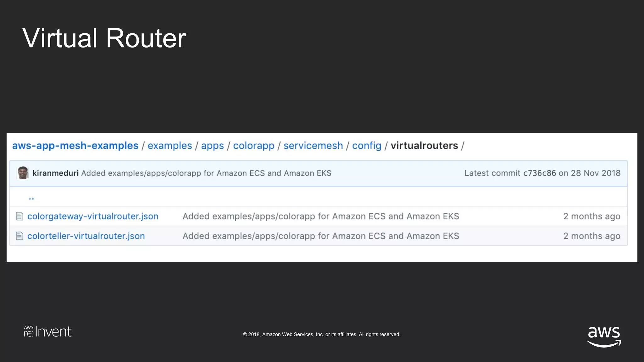Screen dimensions: 644x362
Task: Click kiranmeduri's avatar picture
Action: tap(23, 173)
